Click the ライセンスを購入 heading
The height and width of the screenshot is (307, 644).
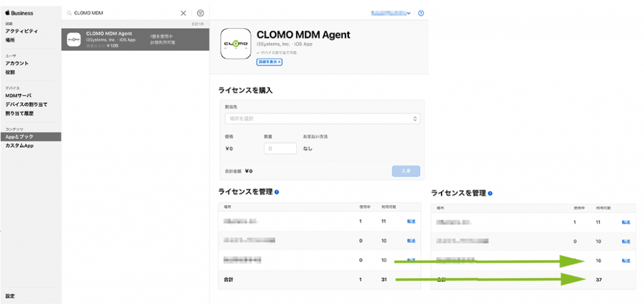(246, 91)
